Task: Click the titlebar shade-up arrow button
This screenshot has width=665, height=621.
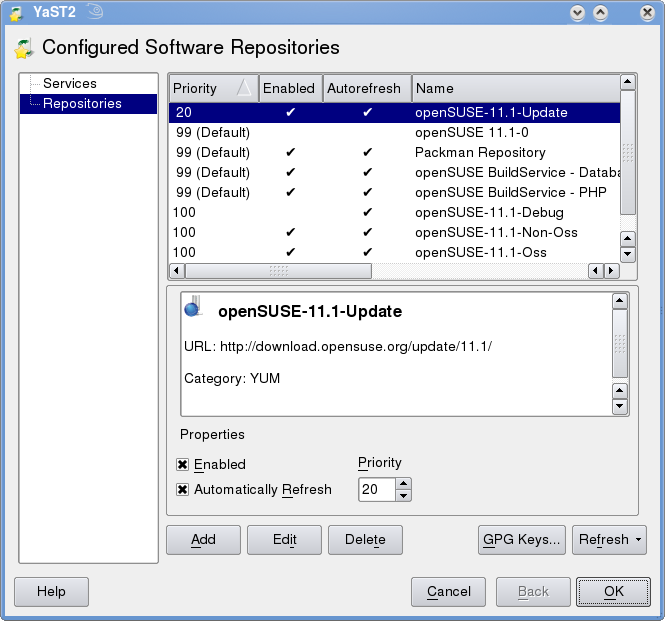Action: click(600, 13)
